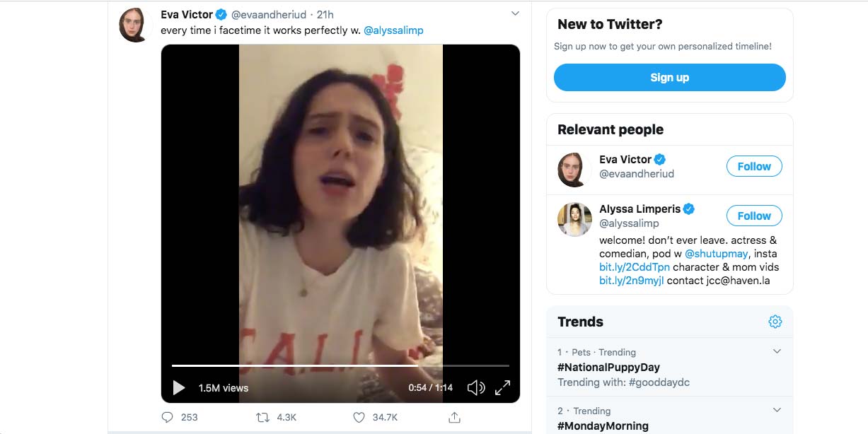
Task: Follow Eva Victor
Action: click(x=754, y=166)
